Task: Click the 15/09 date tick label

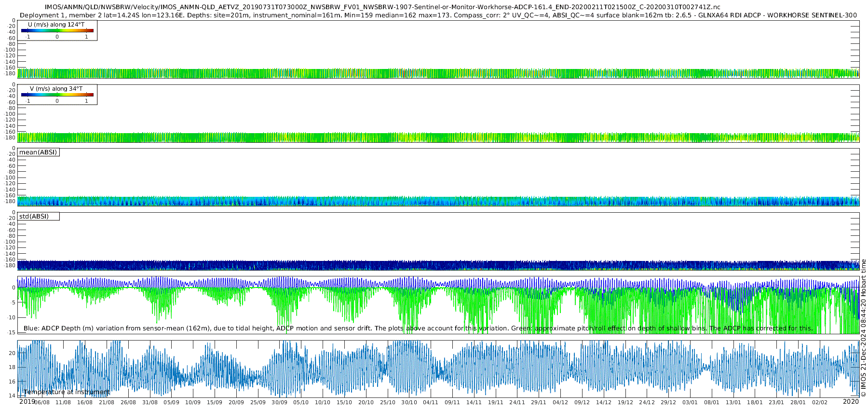Action: tap(215, 402)
